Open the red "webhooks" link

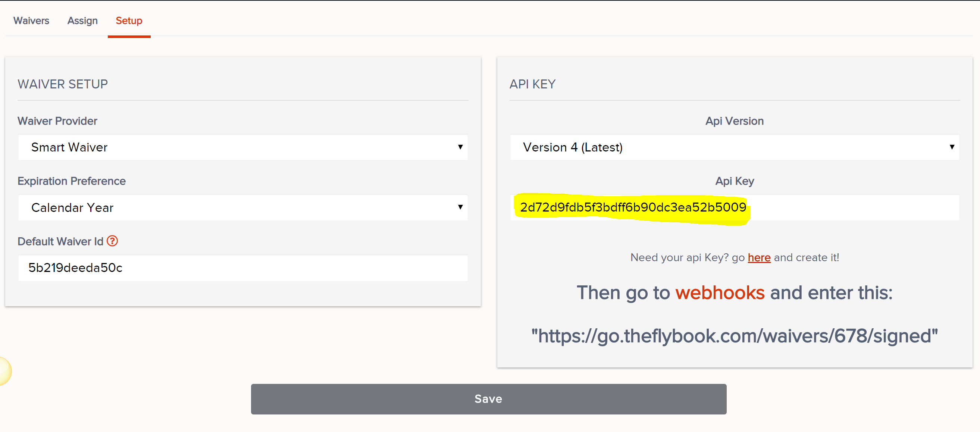[720, 293]
